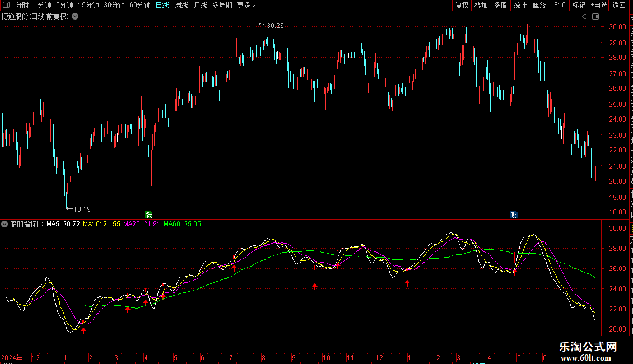The height and width of the screenshot is (364, 633).
Task: Click the MA20: 21.91 label
Action: [142, 224]
